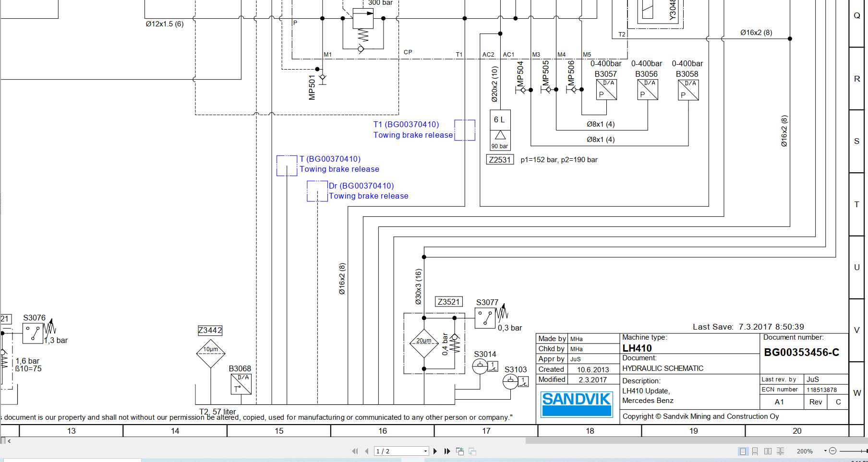
Task: Expand the 200% zoom level dropdown
Action: 825,451
